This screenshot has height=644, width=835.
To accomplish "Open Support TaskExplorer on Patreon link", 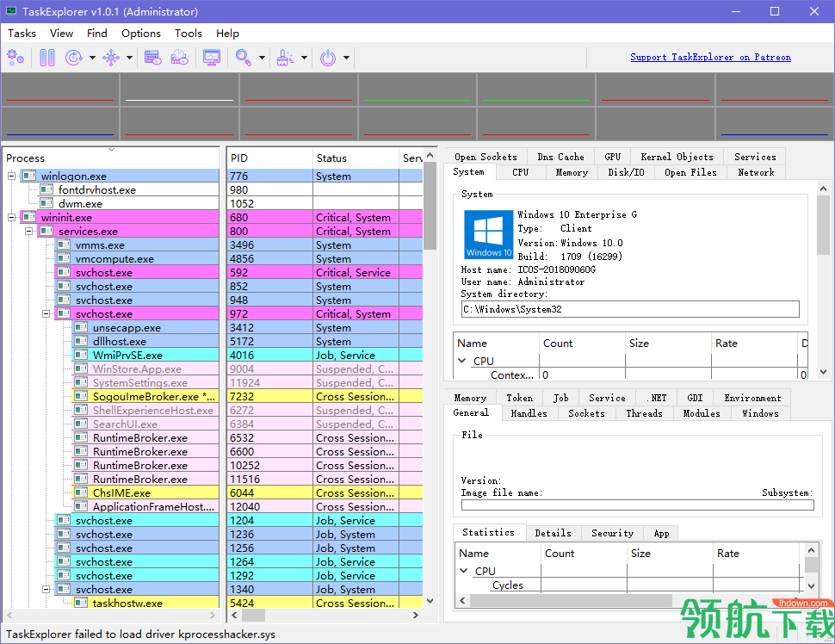I will (x=710, y=57).
